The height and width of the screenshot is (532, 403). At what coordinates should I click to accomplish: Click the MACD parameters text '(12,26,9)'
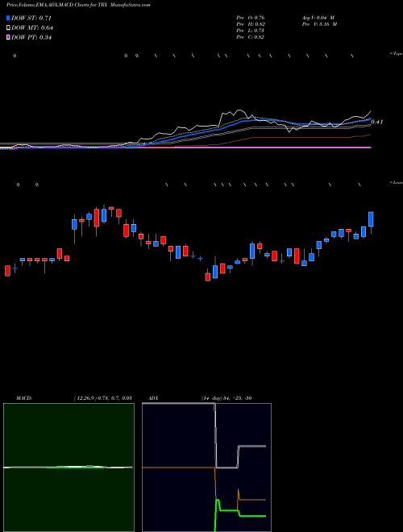point(85,398)
